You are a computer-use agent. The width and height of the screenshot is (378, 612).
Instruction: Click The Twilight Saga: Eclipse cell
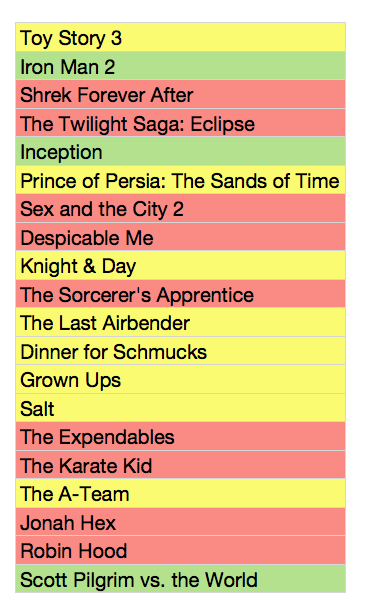point(180,123)
